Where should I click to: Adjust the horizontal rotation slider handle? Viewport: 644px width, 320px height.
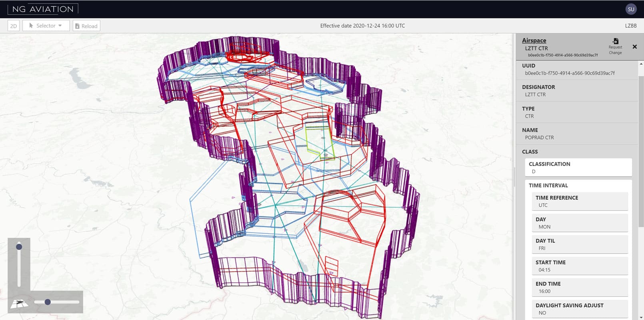coord(48,302)
